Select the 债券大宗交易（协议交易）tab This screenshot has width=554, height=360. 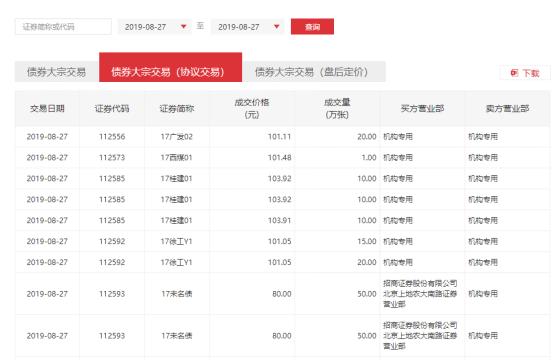tap(170, 67)
